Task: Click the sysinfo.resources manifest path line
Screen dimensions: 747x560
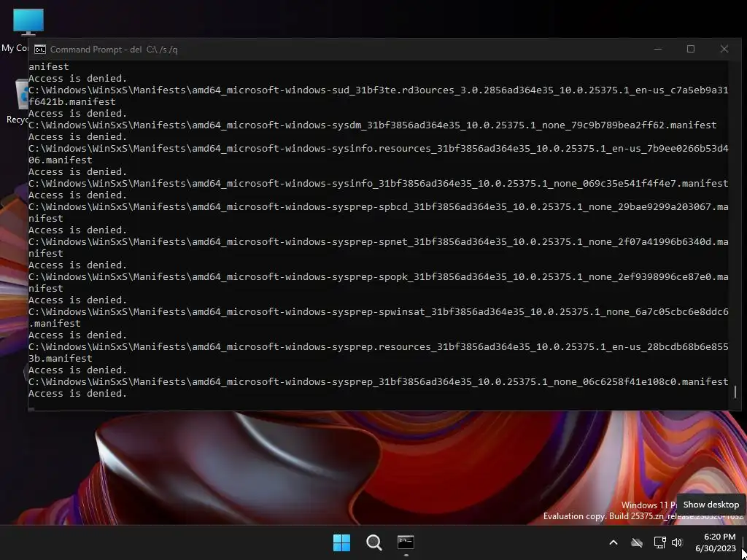Action: click(x=379, y=154)
